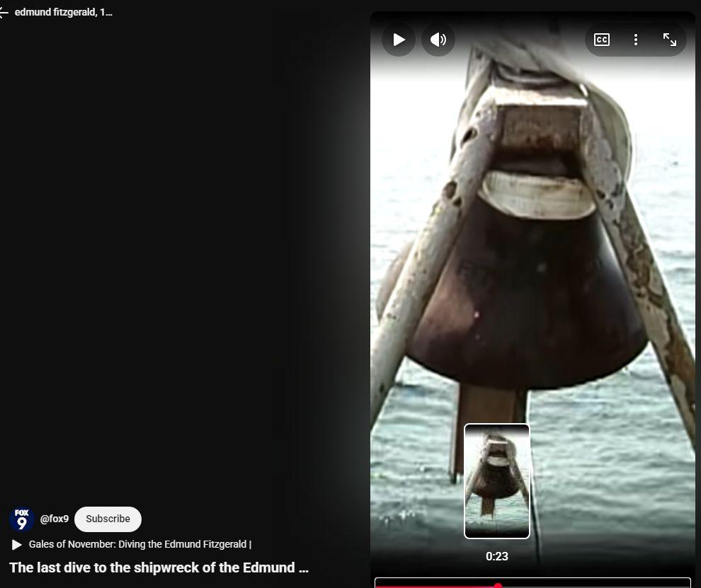
Task: Click the FOX 9 channel avatar
Action: (22, 519)
